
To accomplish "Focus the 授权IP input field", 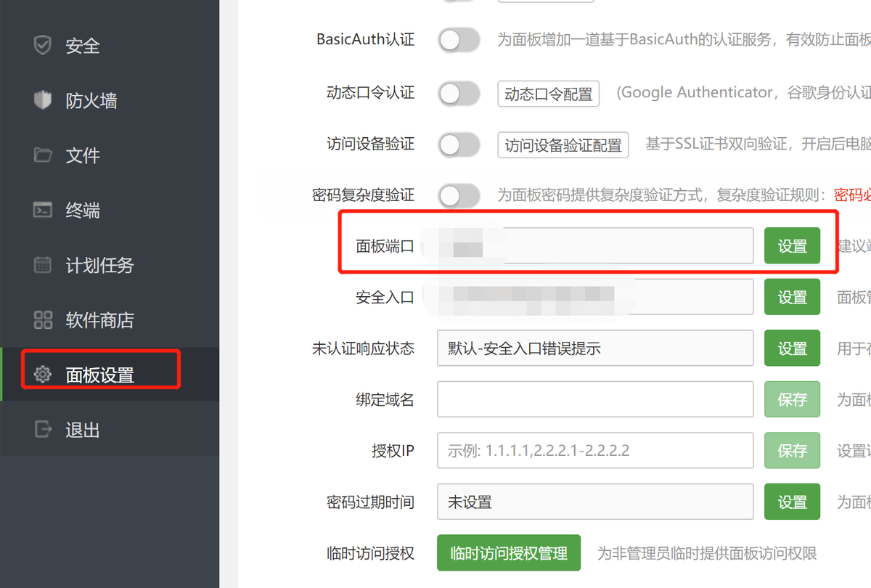I will coord(594,451).
